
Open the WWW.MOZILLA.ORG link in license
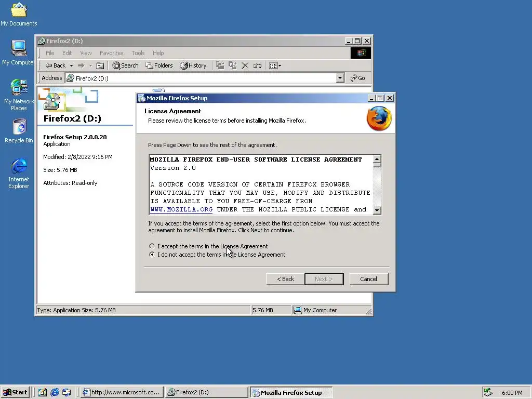pos(181,209)
